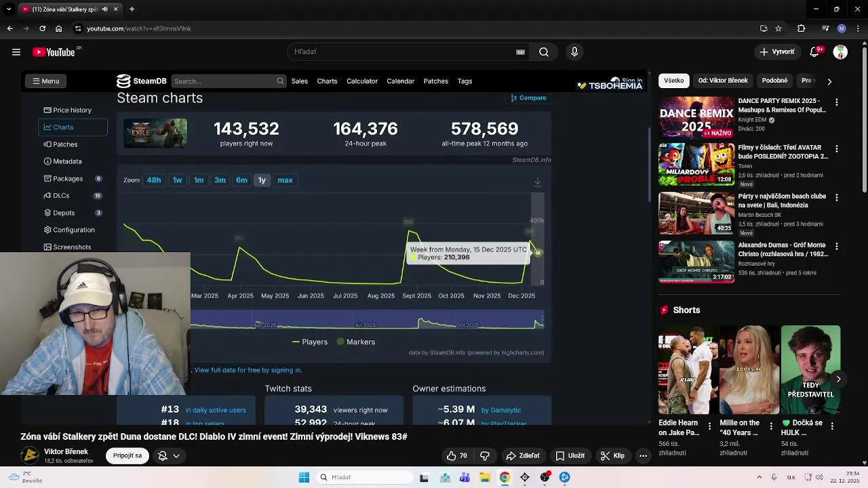Go back one page in Chrome
Image resolution: width=868 pixels, height=488 pixels.
pos(9,28)
